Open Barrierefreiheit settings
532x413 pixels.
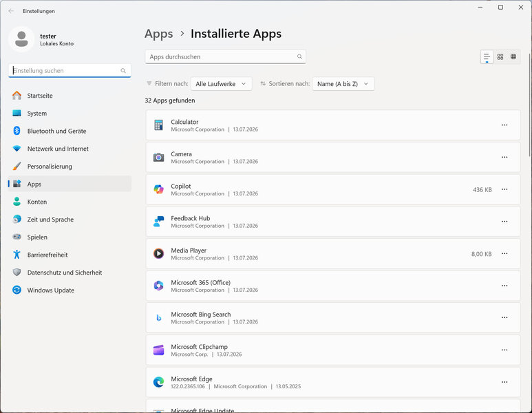pos(70,255)
